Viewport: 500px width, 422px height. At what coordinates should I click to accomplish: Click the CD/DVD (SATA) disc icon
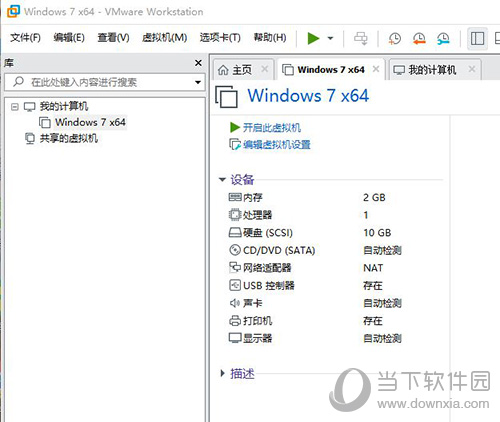(x=235, y=250)
